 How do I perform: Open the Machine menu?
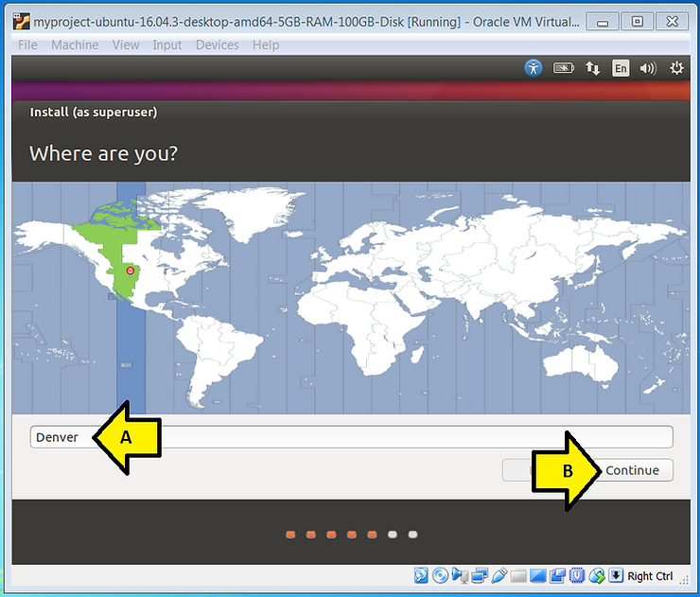(75, 44)
